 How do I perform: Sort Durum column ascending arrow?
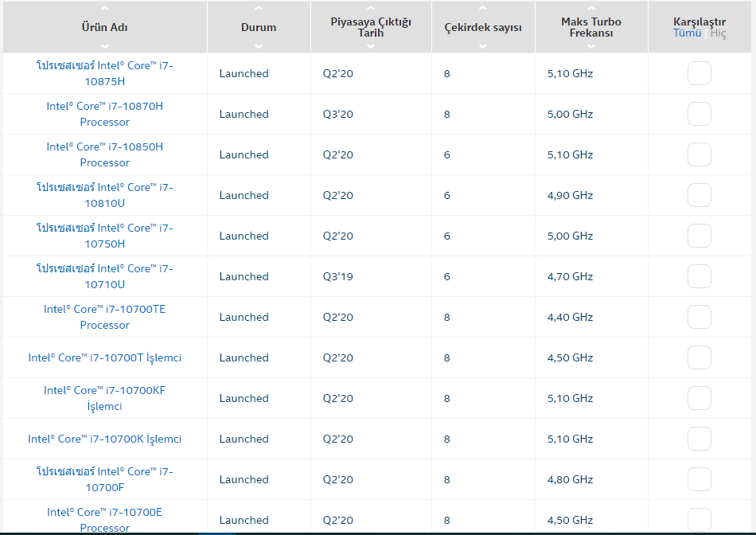[x=259, y=8]
